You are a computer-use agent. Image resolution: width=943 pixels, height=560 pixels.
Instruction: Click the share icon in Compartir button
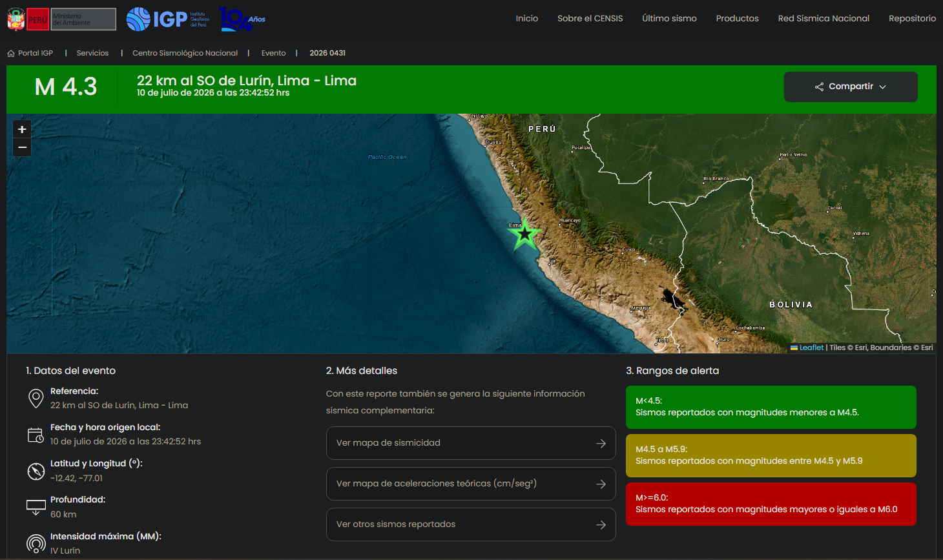[x=819, y=87]
